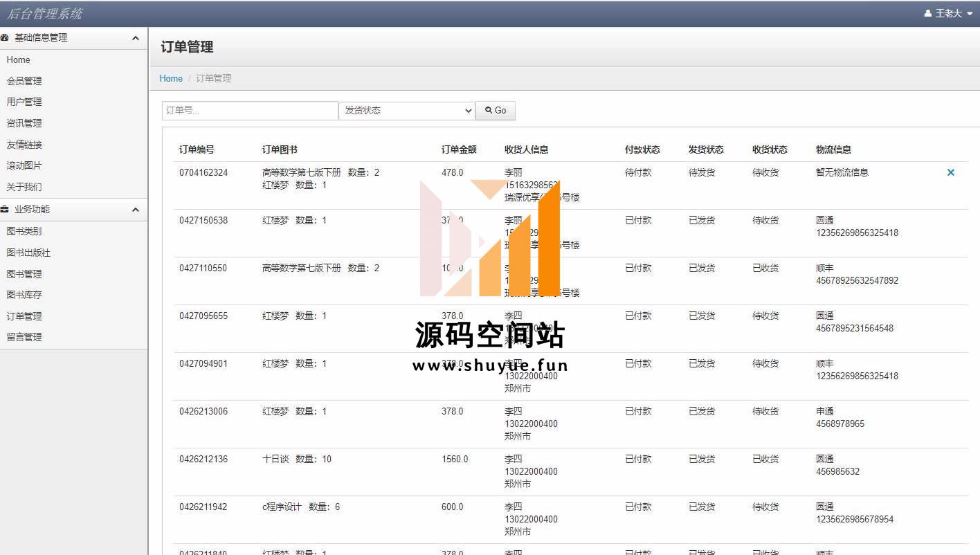Viewport: 980px width, 555px height.
Task: Open 友情链接 in the sidebar
Action: 24,145
